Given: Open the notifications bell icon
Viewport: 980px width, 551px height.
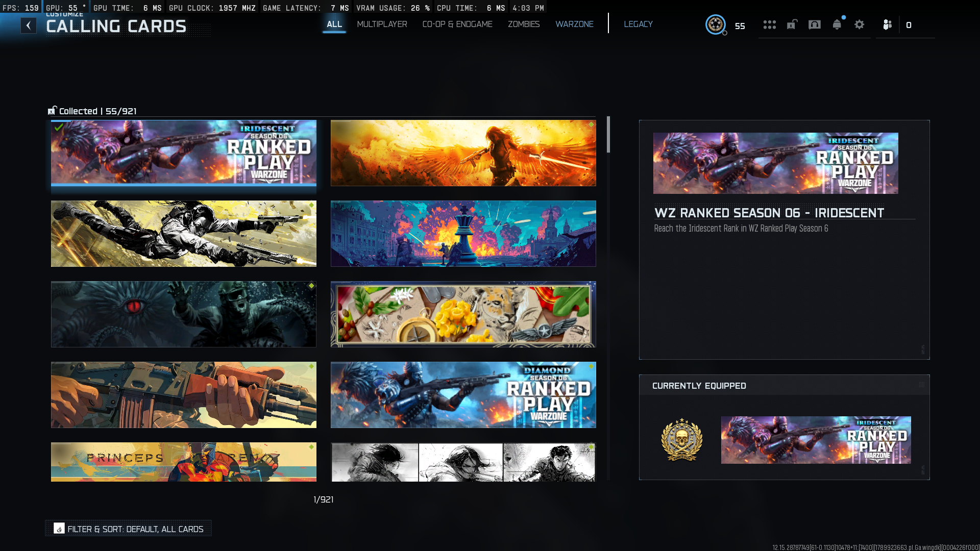Looking at the screenshot, I should pyautogui.click(x=837, y=24).
